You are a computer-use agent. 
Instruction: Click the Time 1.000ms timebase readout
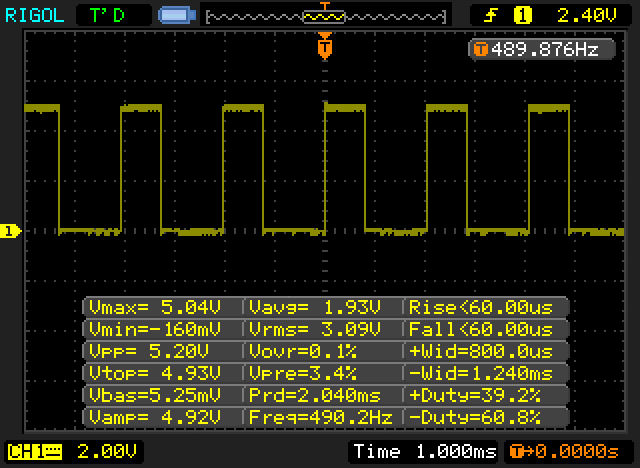click(425, 452)
